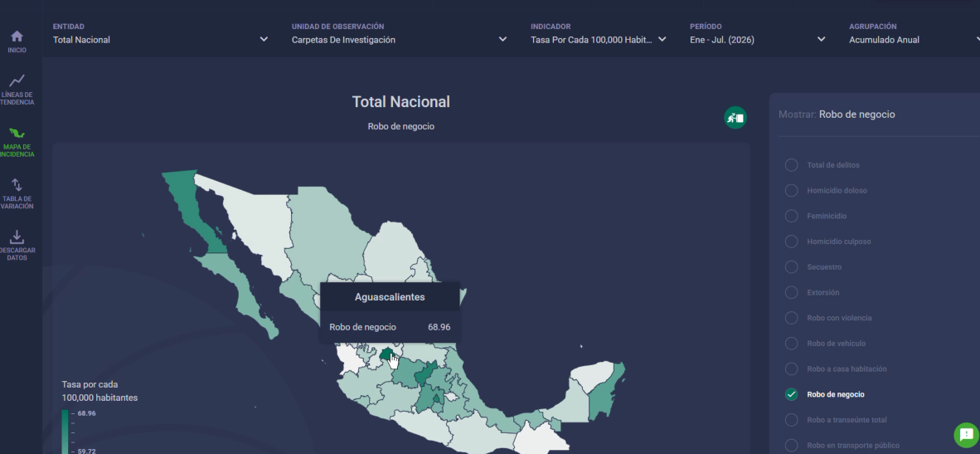
Task: Click Descargar Datos download icon
Action: 17,237
